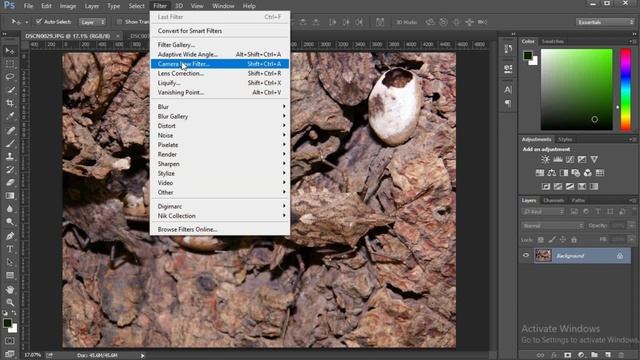Select the Horizontal Type tool

click(x=10, y=249)
